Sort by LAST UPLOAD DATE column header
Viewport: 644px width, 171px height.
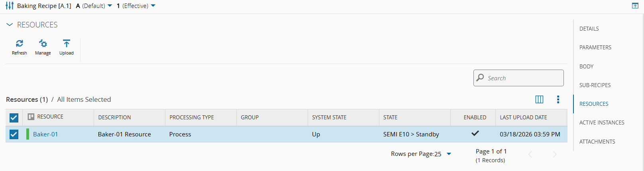click(x=523, y=117)
